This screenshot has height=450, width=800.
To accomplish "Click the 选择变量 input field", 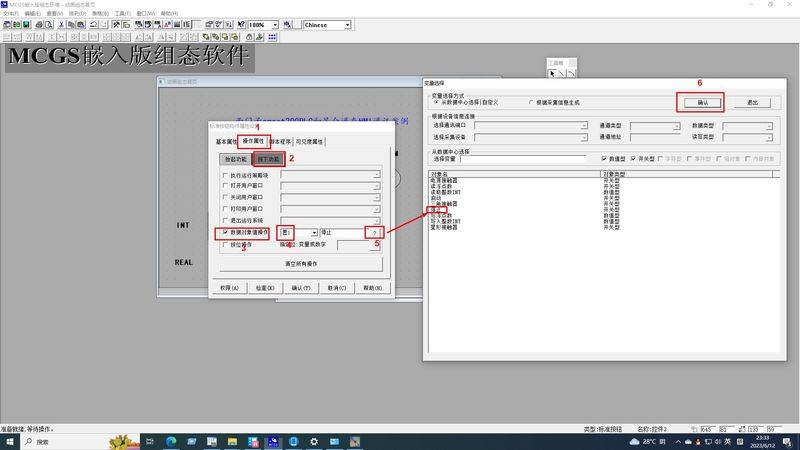I will pos(524,159).
